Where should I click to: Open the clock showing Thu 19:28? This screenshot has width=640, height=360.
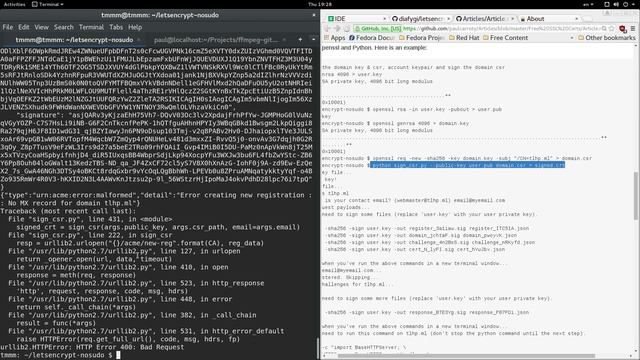click(320, 4)
